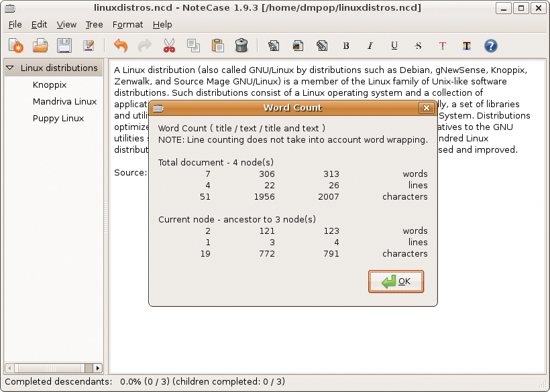The width and height of the screenshot is (550, 392).
Task: Click the total characters text value 1956
Action: [x=264, y=196]
